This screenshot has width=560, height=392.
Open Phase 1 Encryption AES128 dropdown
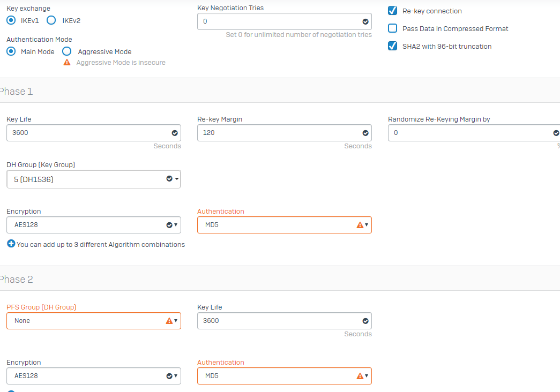pyautogui.click(x=94, y=225)
